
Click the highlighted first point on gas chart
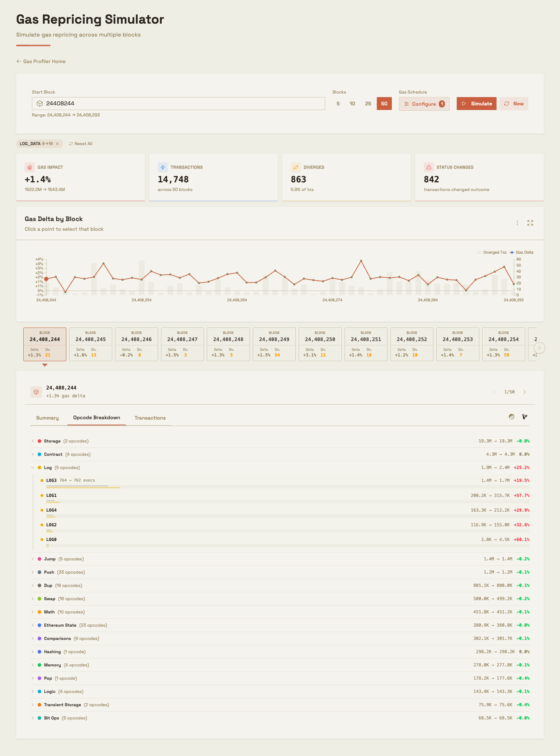tap(46, 279)
